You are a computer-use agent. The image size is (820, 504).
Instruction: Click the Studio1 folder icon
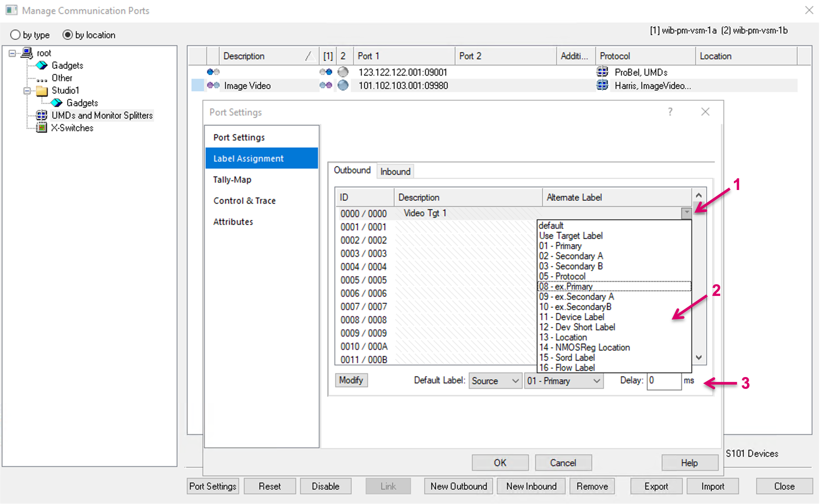click(x=42, y=90)
